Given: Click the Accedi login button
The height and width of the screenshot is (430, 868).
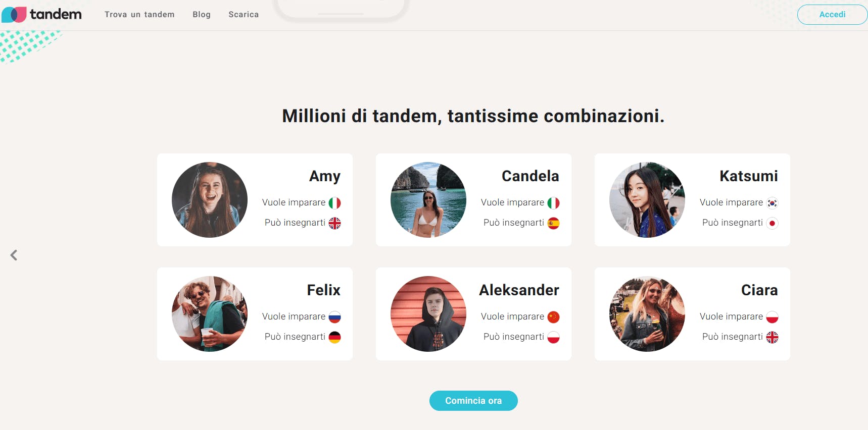Looking at the screenshot, I should (x=832, y=15).
